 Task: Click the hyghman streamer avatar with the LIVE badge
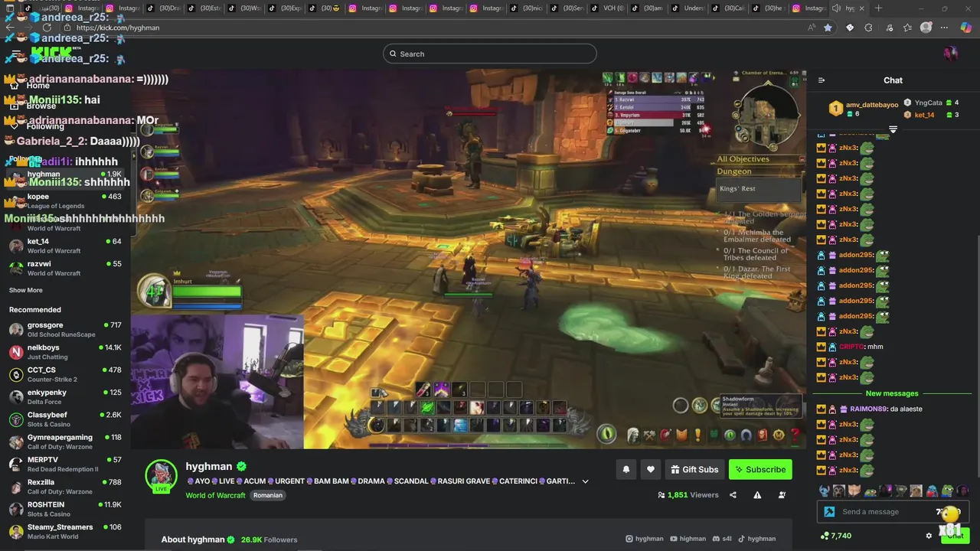162,476
